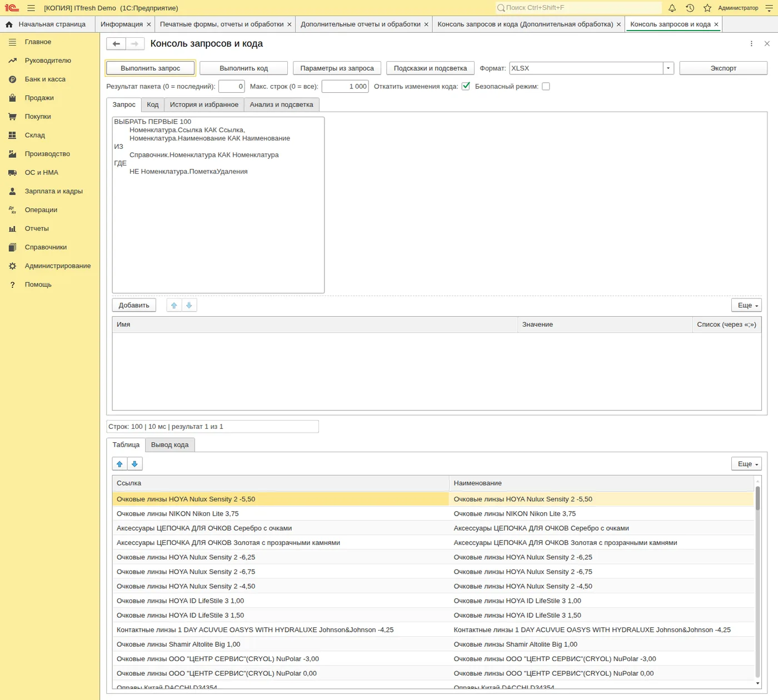Click the Макс. строк input field
The image size is (778, 700).
click(345, 86)
